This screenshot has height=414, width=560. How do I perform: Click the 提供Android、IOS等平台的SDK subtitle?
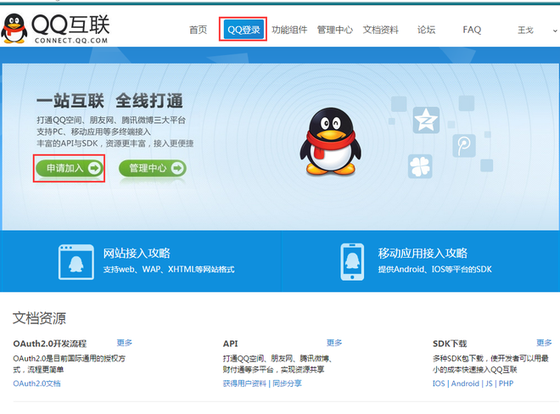[435, 269]
